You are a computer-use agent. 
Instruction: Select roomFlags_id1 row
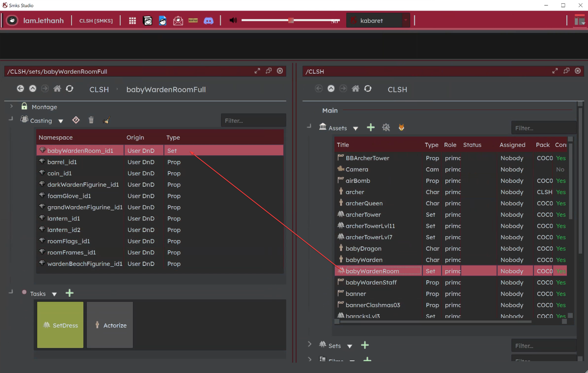pos(160,241)
